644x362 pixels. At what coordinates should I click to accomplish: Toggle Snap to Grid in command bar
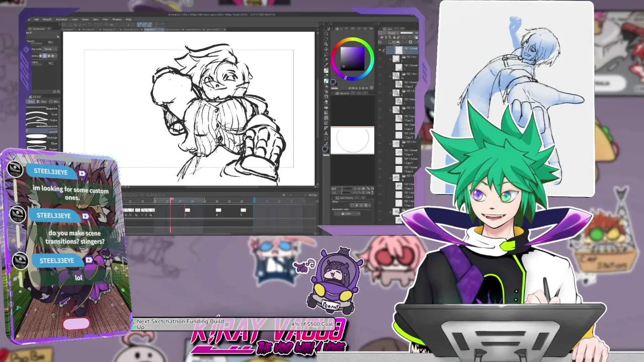pos(149,25)
